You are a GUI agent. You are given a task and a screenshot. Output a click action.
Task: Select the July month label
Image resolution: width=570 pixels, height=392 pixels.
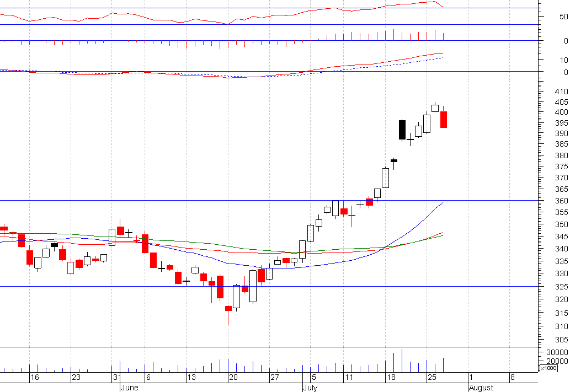[x=310, y=388]
